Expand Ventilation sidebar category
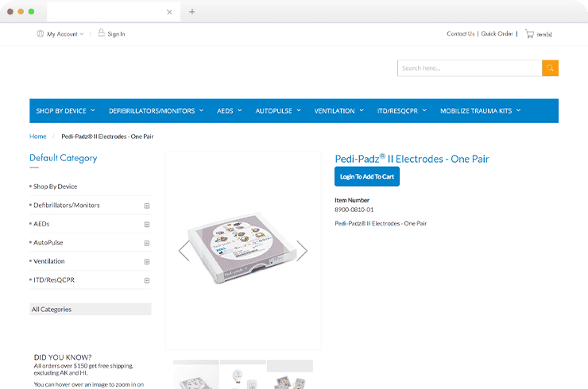This screenshot has width=588, height=389. click(147, 261)
